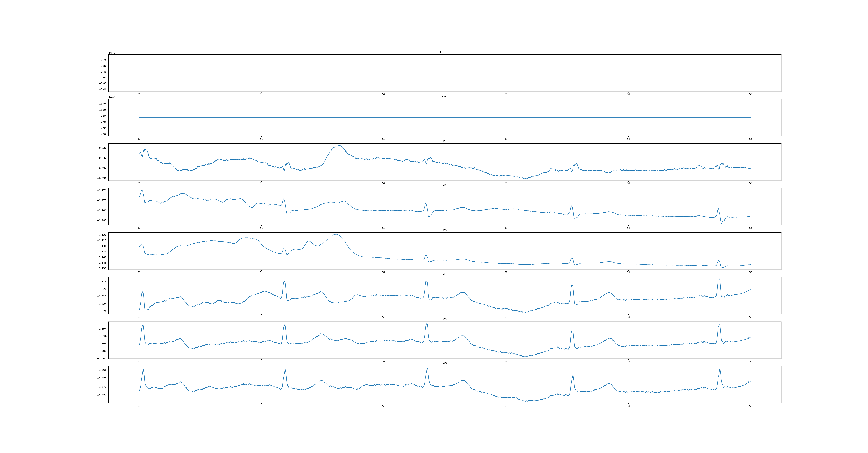
Task: Click the V5 R-peak near 52.35 seconds
Action: point(427,324)
